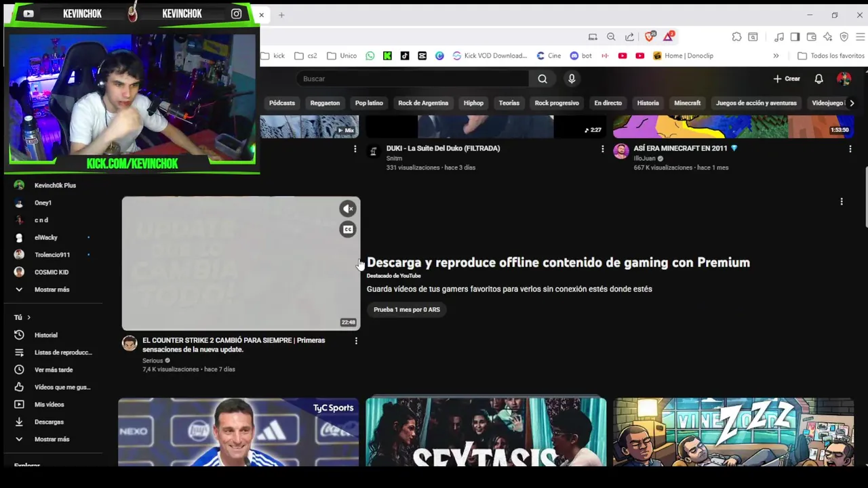Activate voice search microphone icon
This screenshot has width=868, height=488.
tap(572, 79)
